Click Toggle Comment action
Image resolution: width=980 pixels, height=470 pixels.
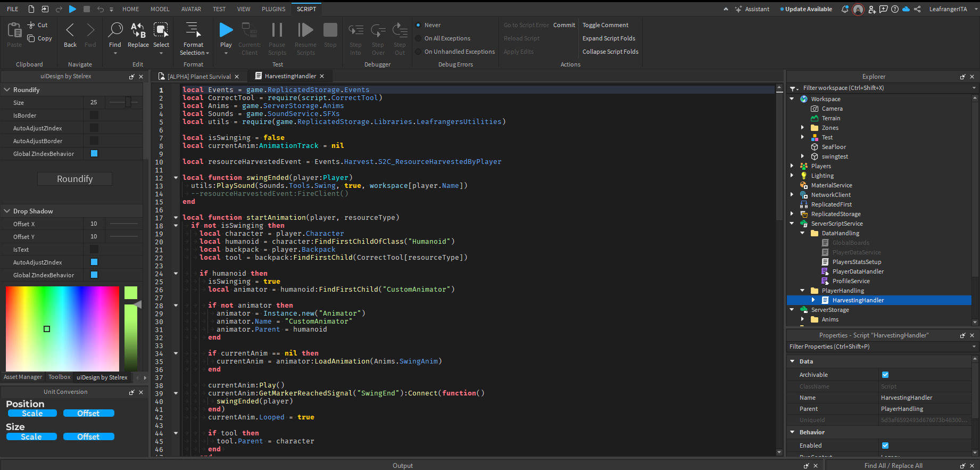click(x=605, y=25)
